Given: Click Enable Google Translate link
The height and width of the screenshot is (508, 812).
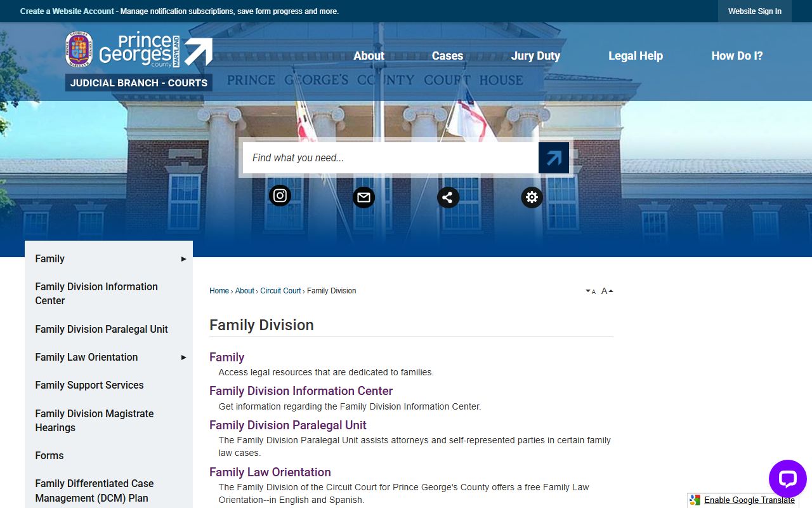Looking at the screenshot, I should click(x=749, y=500).
